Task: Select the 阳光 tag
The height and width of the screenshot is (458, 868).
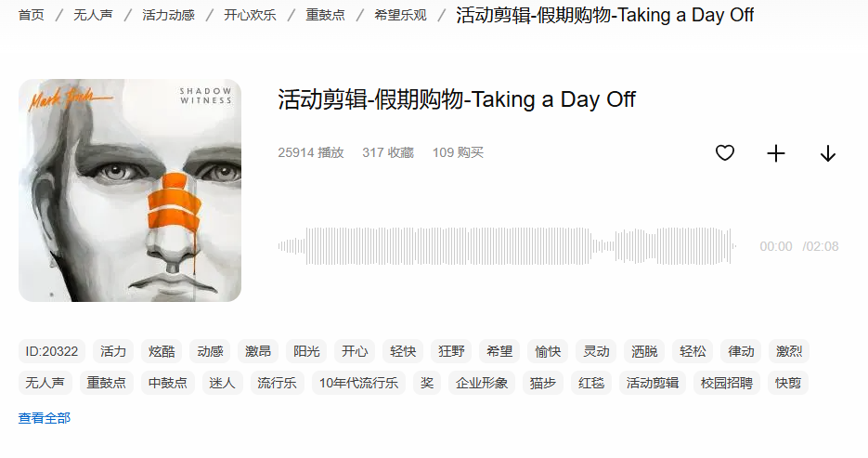Action: pos(306,352)
